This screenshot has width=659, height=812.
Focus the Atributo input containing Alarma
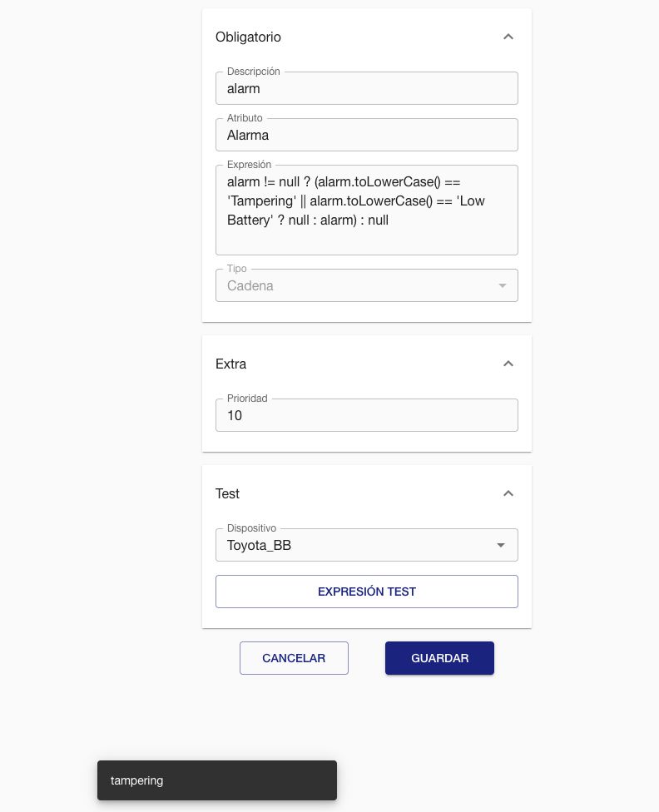366,135
